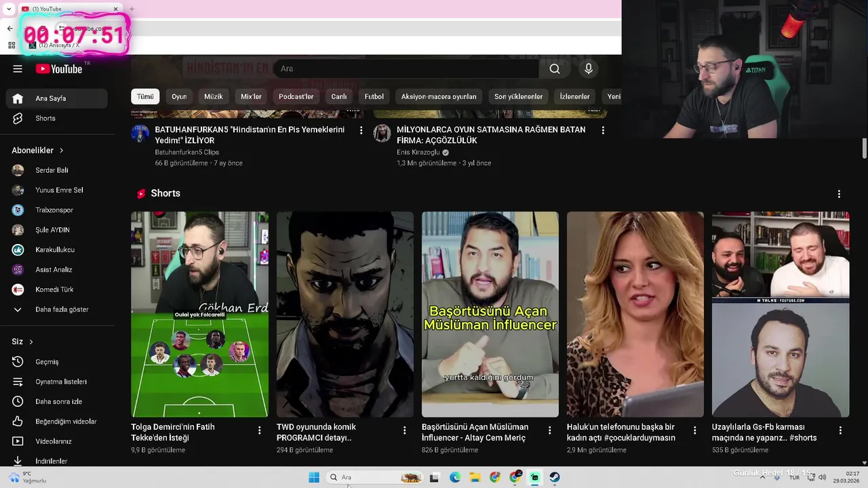Open Shorts in the left sidebar
The image size is (868, 488).
[57, 118]
